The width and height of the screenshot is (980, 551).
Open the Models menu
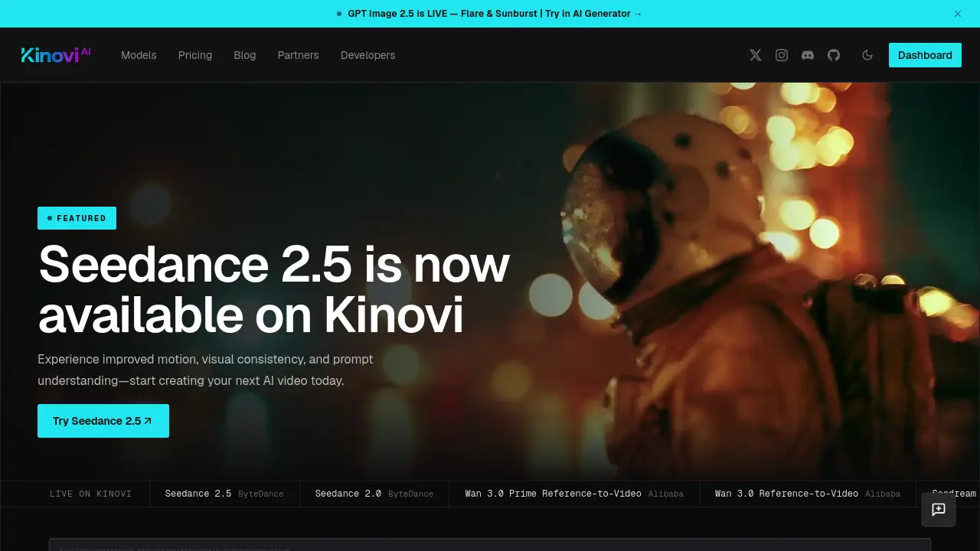coord(139,55)
